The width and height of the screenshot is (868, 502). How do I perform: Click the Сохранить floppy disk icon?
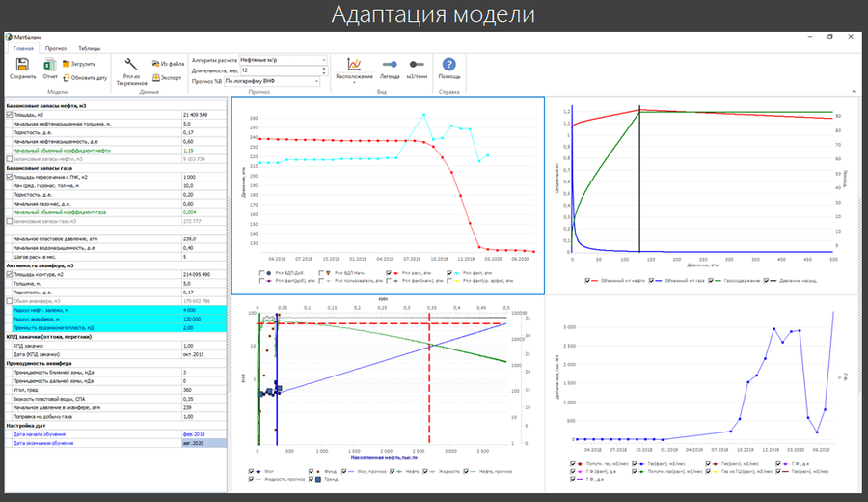(22, 65)
